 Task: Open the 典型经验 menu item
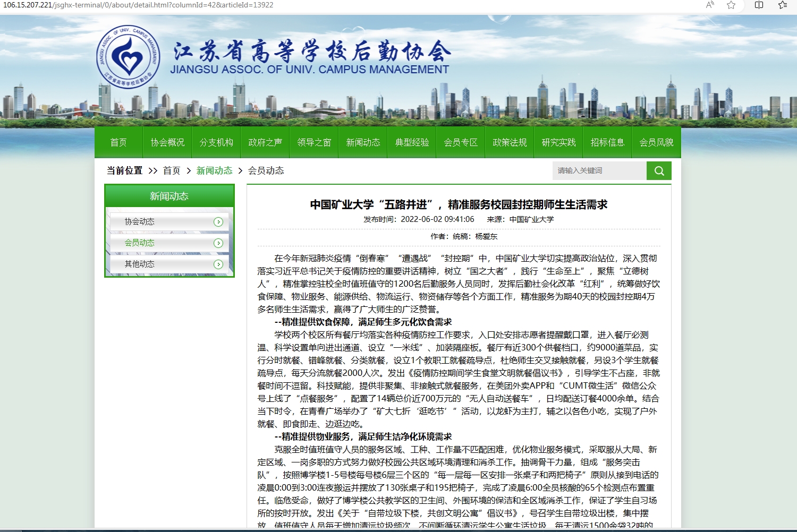[412, 142]
